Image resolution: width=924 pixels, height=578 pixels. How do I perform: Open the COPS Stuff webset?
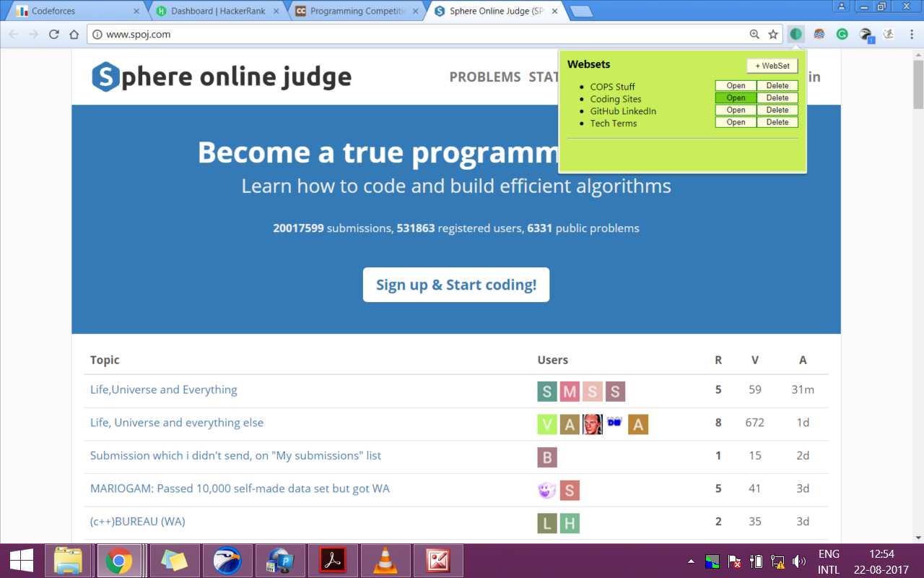(x=736, y=86)
